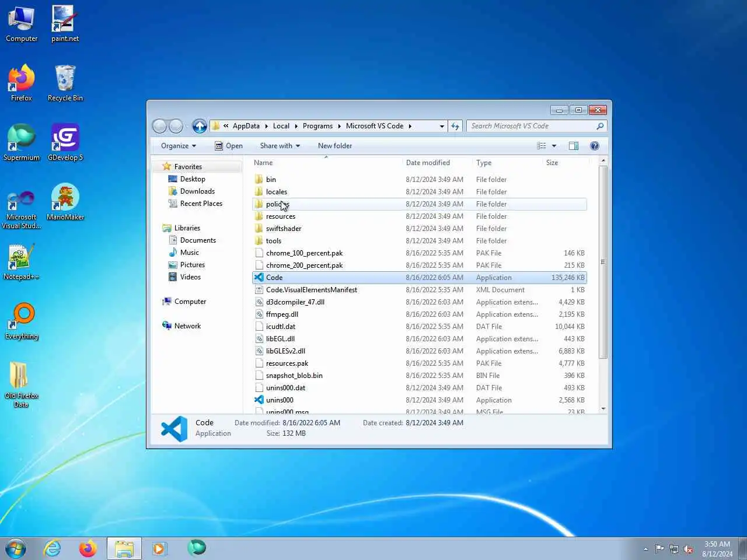Open the Organize dropdown menu
Viewport: 747px width, 560px height.
click(179, 146)
